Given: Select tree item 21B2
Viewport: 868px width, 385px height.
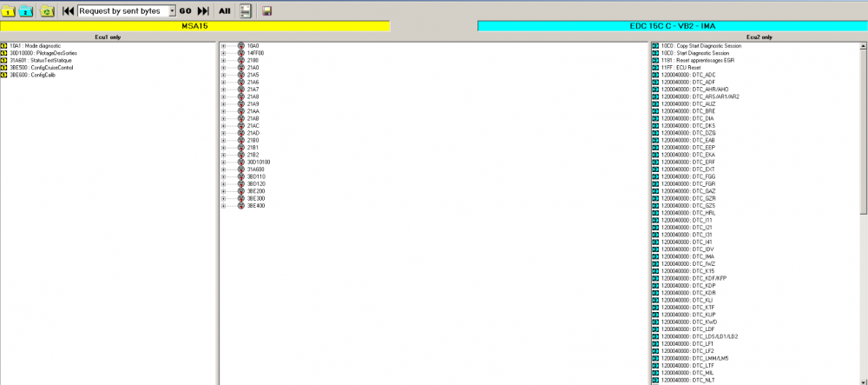Looking at the screenshot, I should click(253, 155).
